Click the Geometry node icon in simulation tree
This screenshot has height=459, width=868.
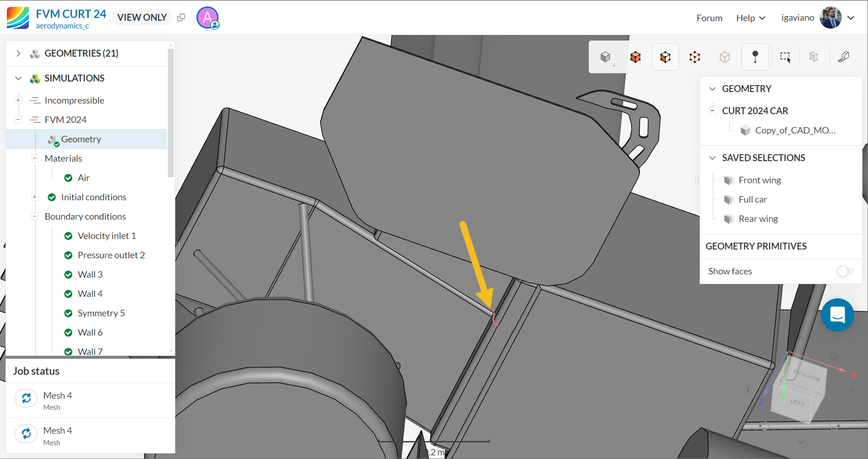point(53,140)
